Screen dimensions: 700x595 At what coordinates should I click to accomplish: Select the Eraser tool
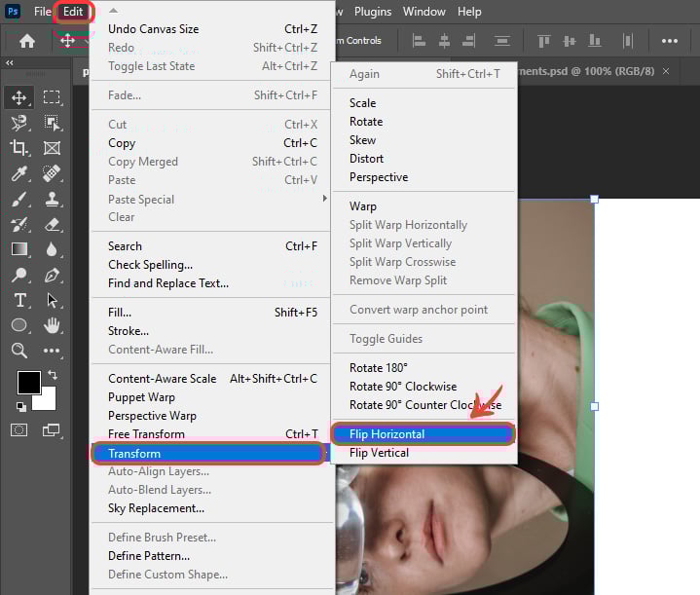(x=52, y=224)
